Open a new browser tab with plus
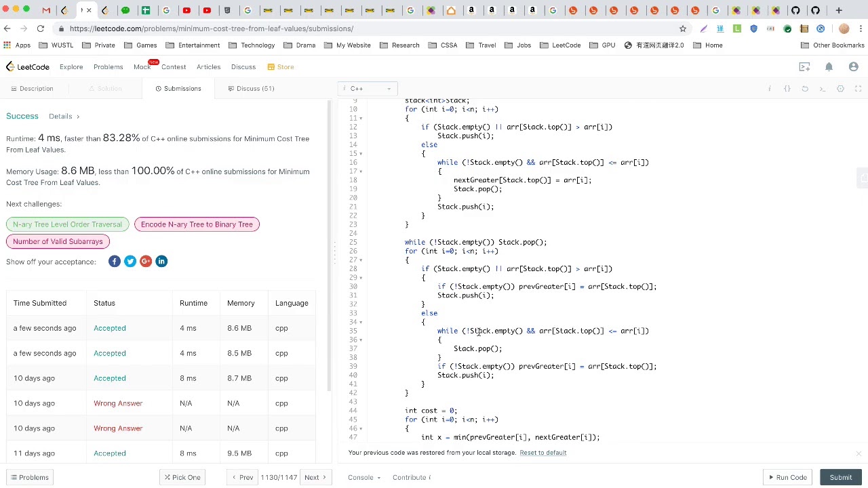868x488 pixels. (x=839, y=10)
